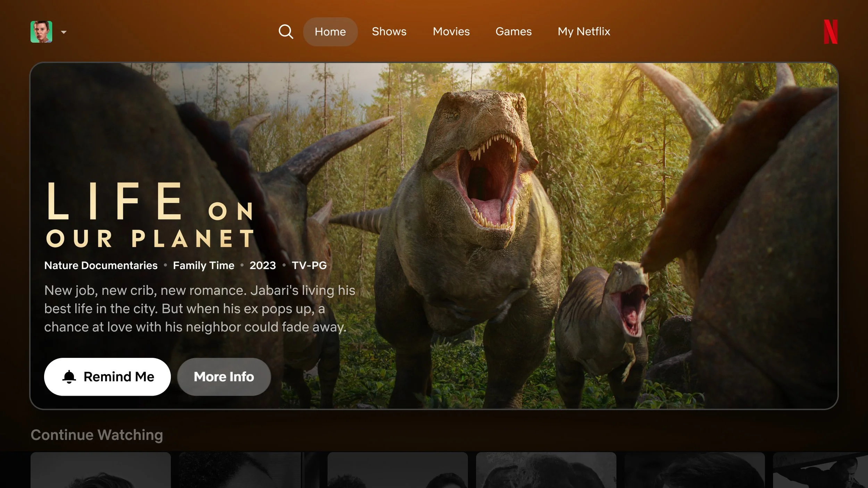Open the fourth Continue Watching thumbnail
The width and height of the screenshot is (868, 488).
pos(546,470)
